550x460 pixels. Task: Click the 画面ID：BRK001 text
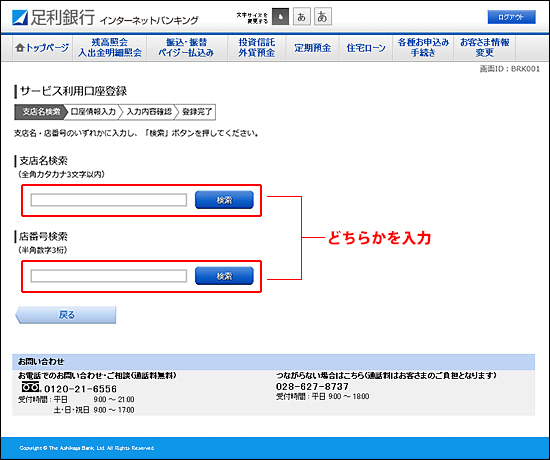tap(510, 69)
